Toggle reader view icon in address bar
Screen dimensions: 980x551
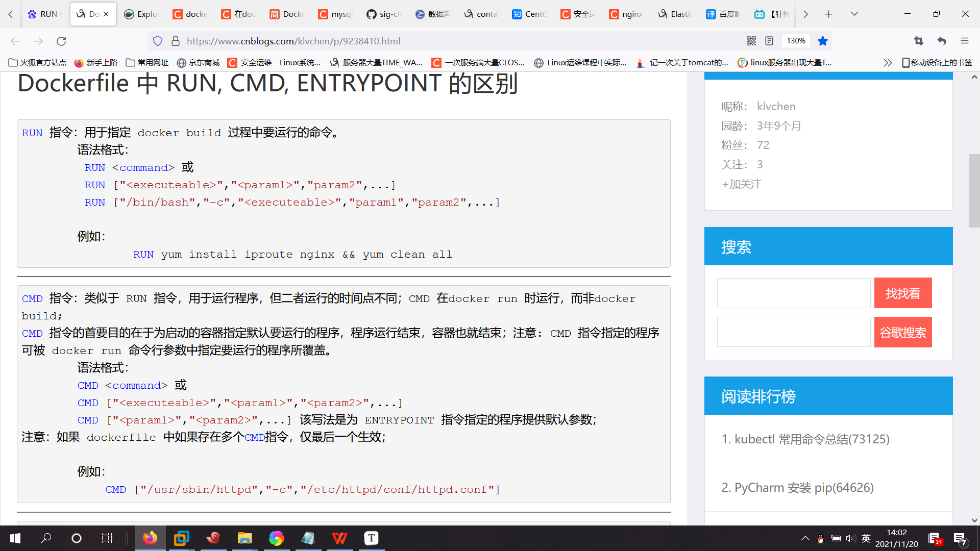tap(769, 41)
